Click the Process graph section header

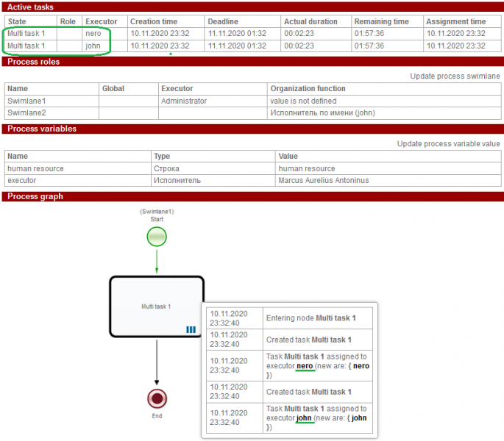(35, 196)
